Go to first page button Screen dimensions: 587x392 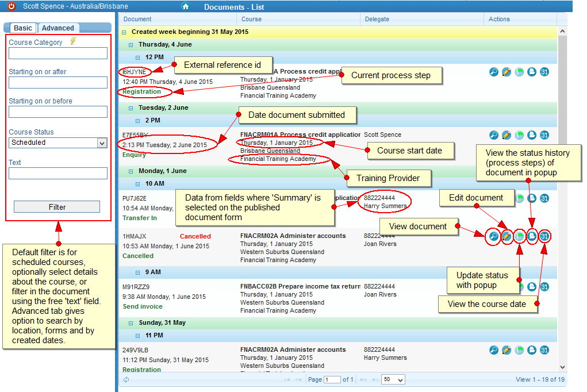click(x=287, y=380)
